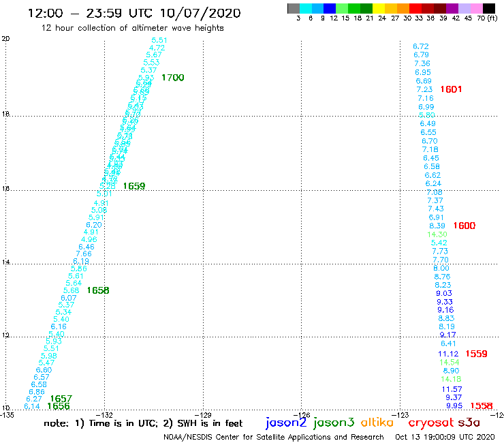The image size is (504, 443).
Task: Click the 7.36 wave height value
Action: (x=422, y=63)
